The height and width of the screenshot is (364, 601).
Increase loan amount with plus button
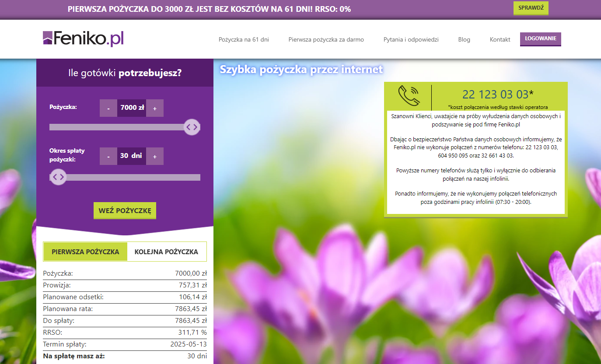click(155, 108)
